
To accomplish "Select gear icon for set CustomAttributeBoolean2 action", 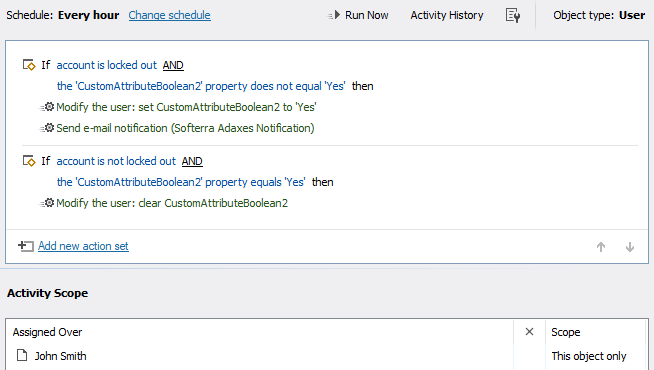I will pyautogui.click(x=47, y=107).
